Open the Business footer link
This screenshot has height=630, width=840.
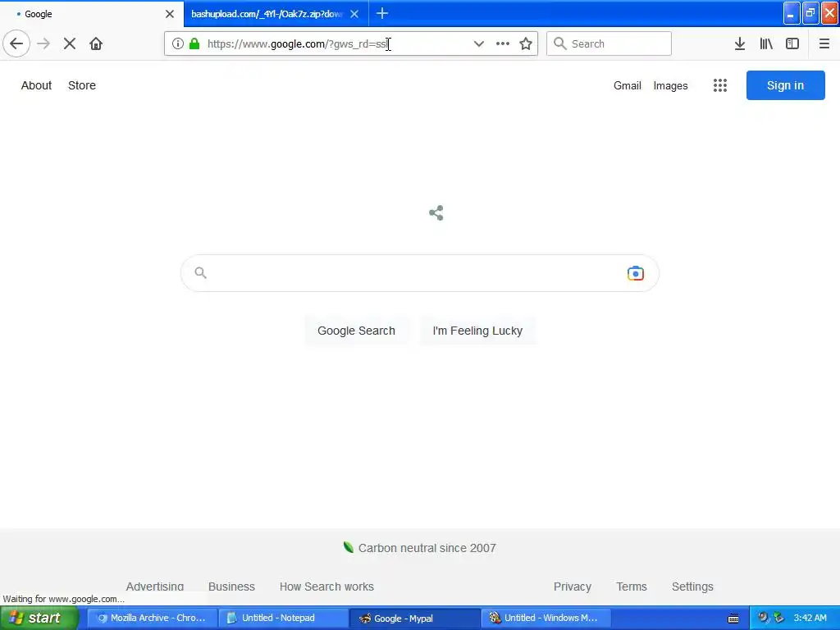pyautogui.click(x=231, y=587)
